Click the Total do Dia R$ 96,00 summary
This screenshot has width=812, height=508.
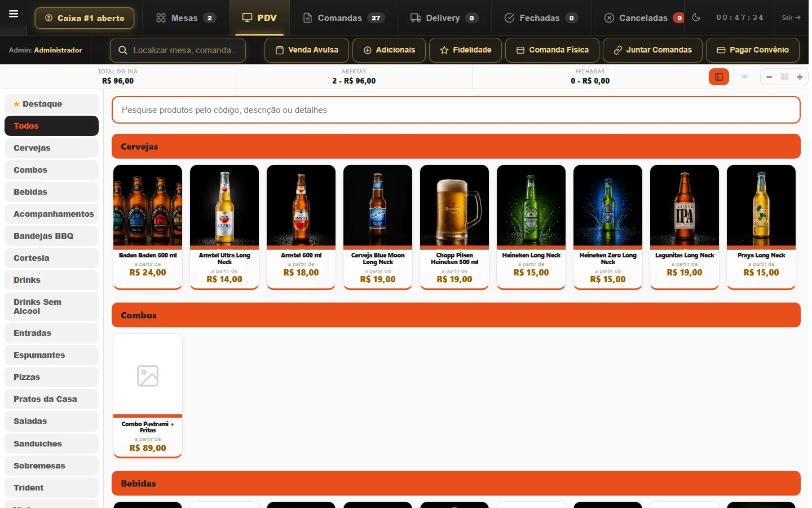click(118, 77)
